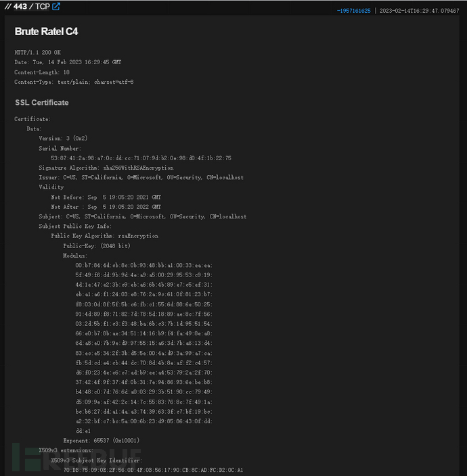Click the Public Key Algorithm rsaEncryption line
467x476 pixels.
pyautogui.click(x=105, y=236)
